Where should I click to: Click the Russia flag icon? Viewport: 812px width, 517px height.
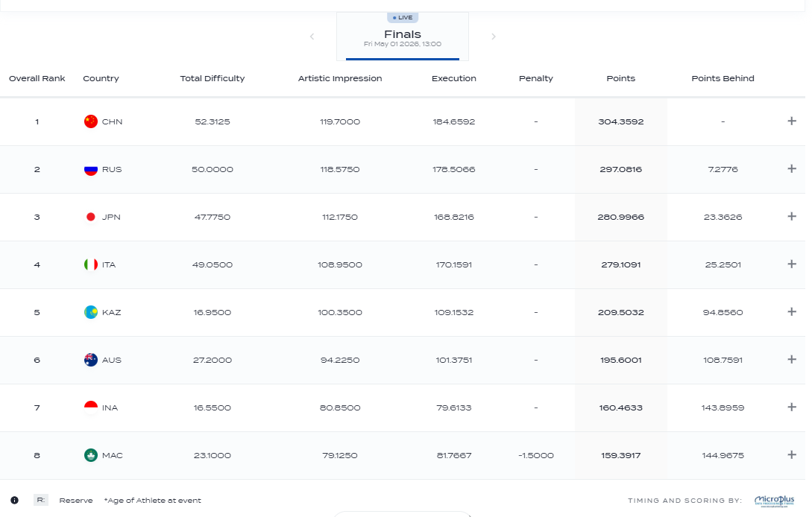click(91, 169)
